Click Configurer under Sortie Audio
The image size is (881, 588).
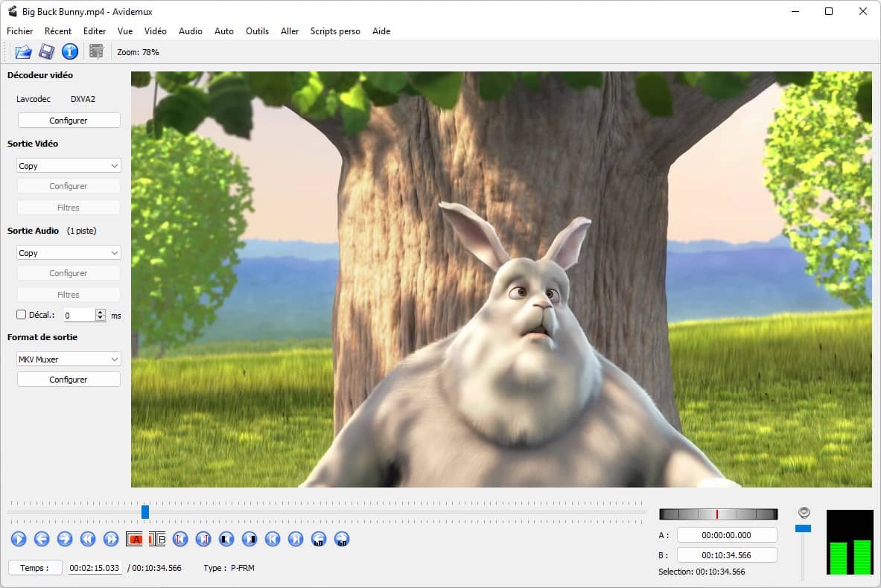(x=69, y=273)
